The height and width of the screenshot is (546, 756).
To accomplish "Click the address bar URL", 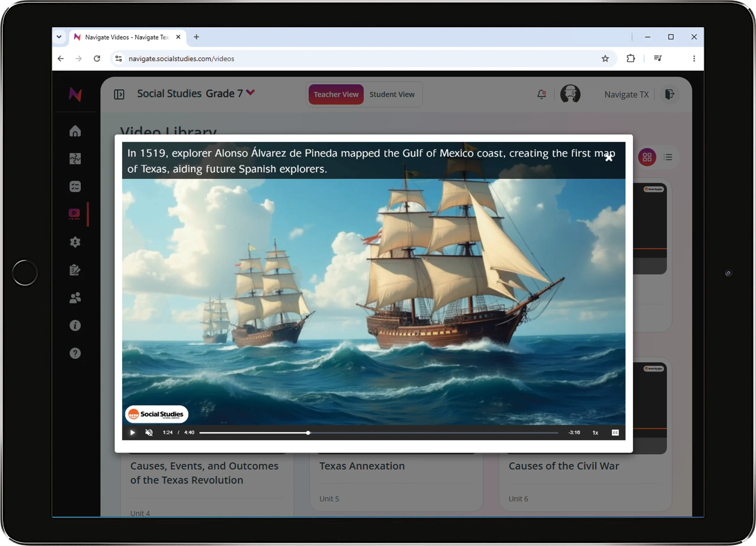I will (x=181, y=59).
